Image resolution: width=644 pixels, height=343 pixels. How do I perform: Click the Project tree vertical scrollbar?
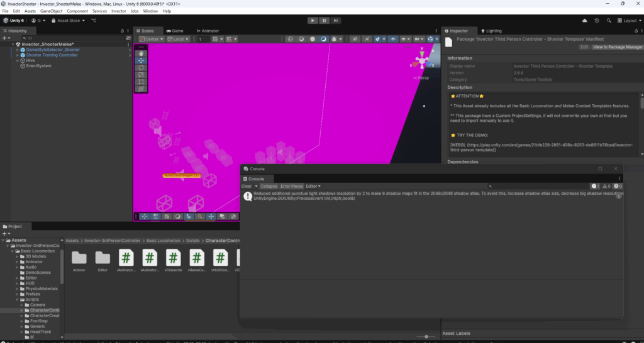point(62,267)
